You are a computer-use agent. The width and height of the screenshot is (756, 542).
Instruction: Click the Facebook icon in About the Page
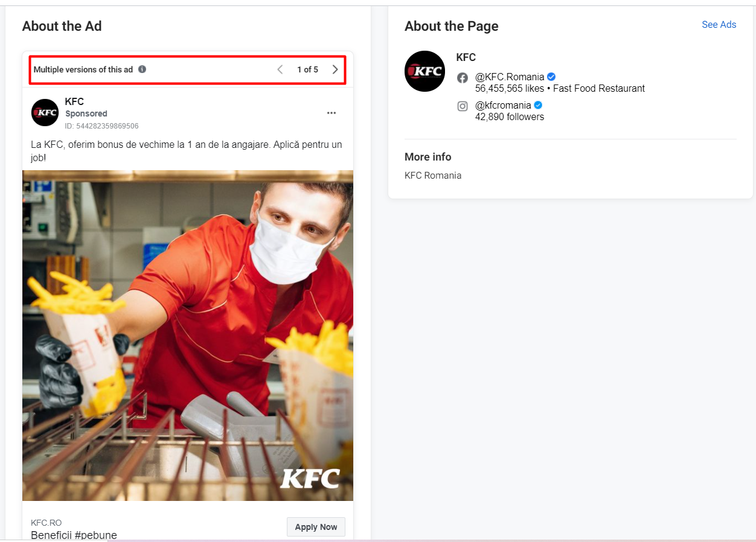point(463,77)
